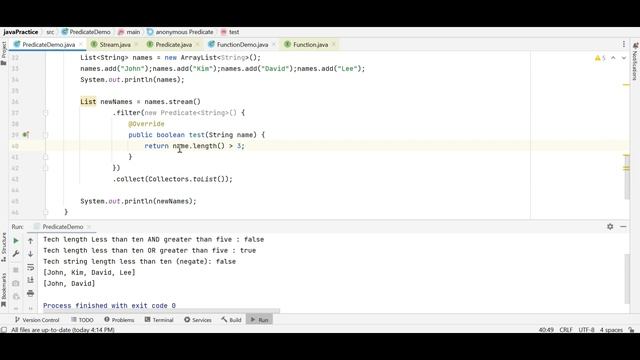Click the implemented method gutter icon
640x360 pixels.
26,135
